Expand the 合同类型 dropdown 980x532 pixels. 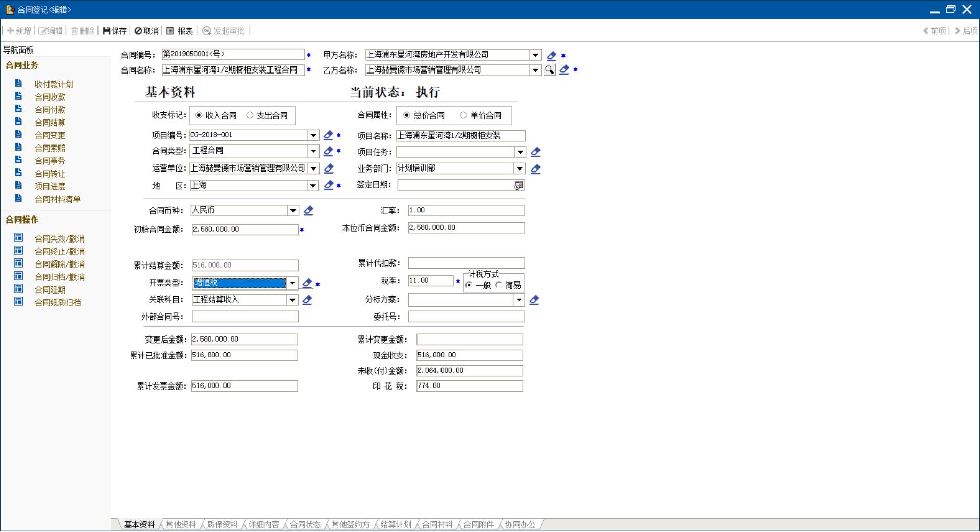[313, 151]
